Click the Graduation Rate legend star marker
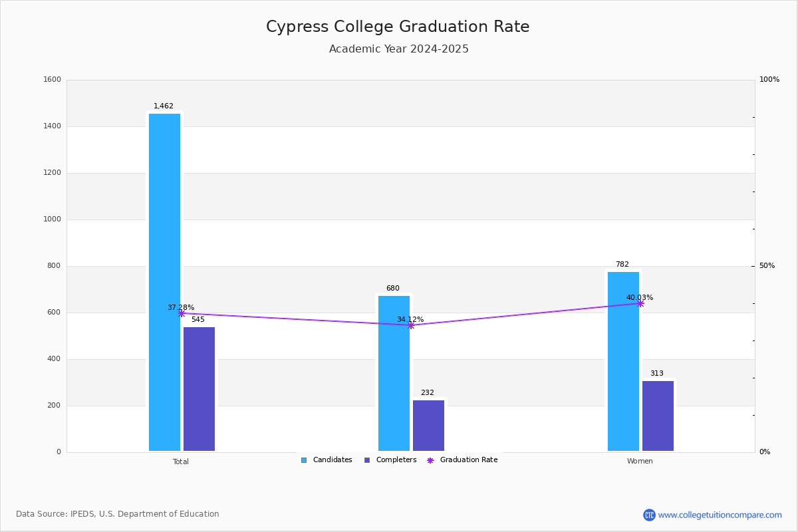This screenshot has height=532, width=798. pos(430,460)
